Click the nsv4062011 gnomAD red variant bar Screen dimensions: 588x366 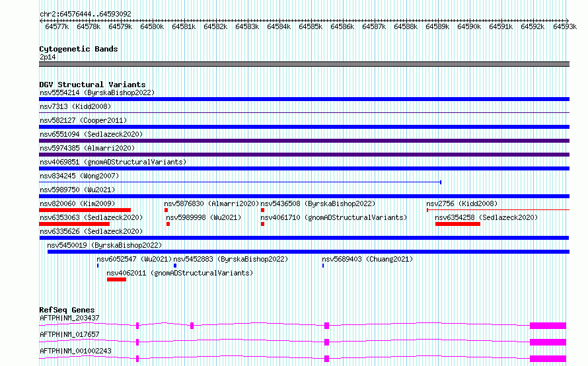(x=117, y=279)
